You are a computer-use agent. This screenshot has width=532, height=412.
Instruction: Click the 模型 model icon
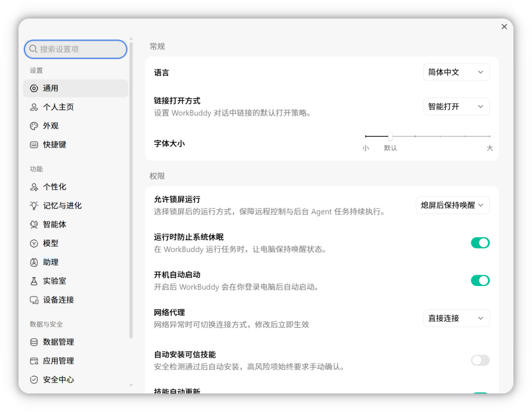pyautogui.click(x=34, y=244)
